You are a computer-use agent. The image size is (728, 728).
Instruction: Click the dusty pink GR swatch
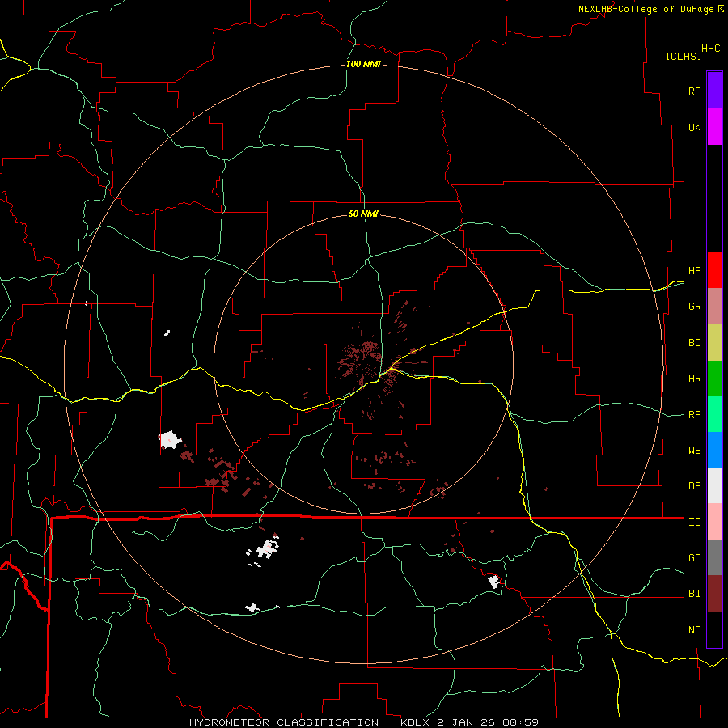pos(714,307)
